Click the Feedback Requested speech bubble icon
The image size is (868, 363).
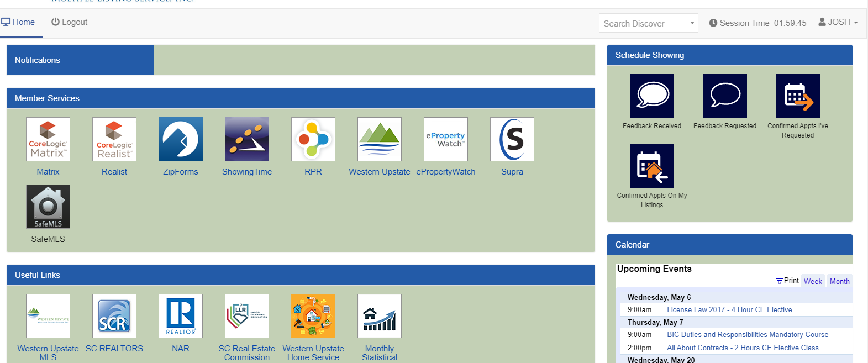725,96
